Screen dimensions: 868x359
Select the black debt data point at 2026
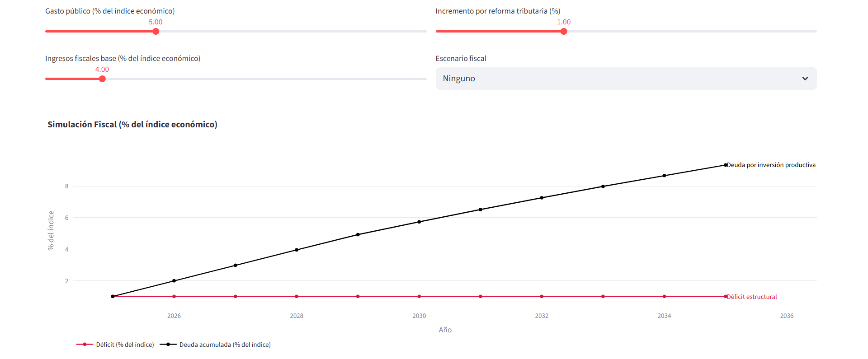pos(174,281)
